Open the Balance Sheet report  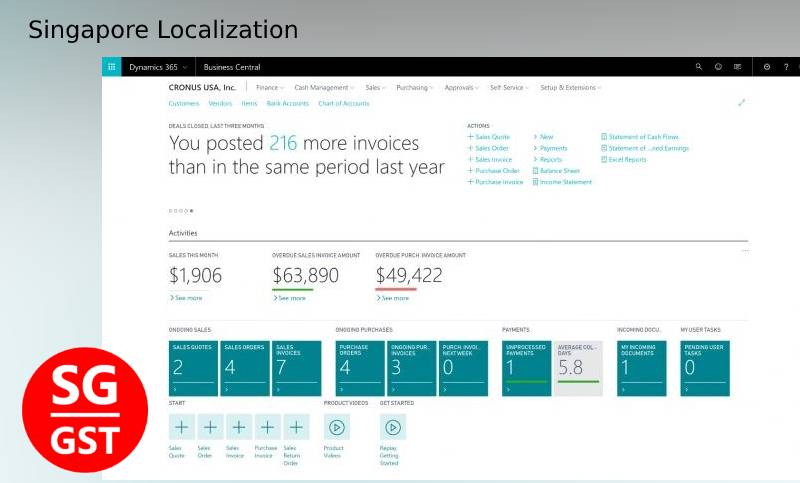[x=556, y=170]
